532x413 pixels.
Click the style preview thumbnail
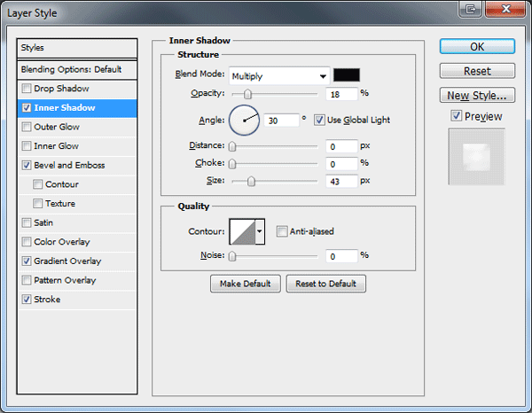click(477, 156)
